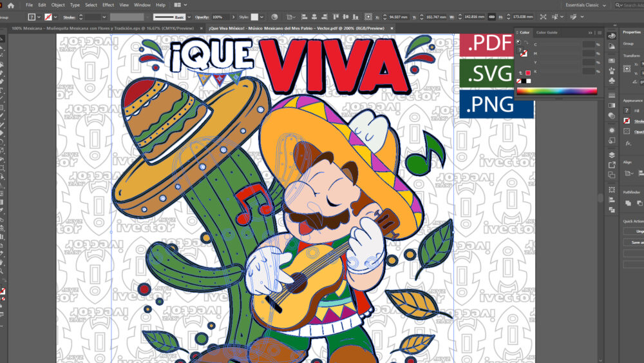Toggle Constrain Width and Height Proportions link
The height and width of the screenshot is (363, 644).
pos(491,17)
